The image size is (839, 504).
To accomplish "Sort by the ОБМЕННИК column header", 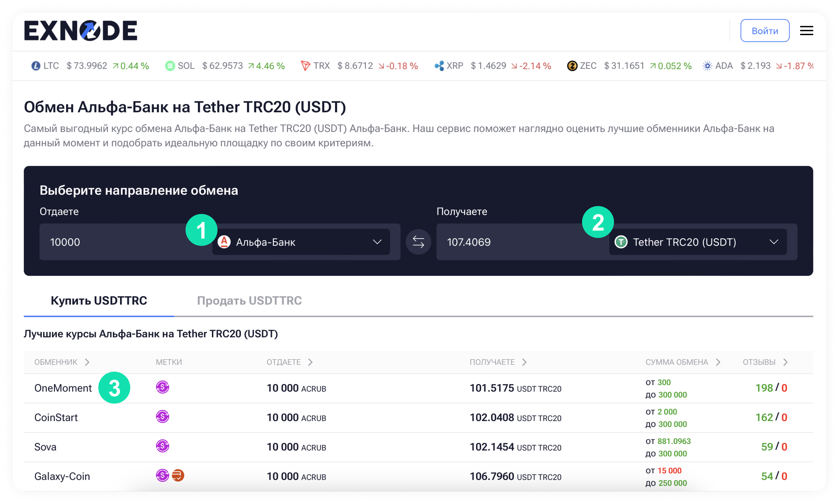I will (x=62, y=362).
